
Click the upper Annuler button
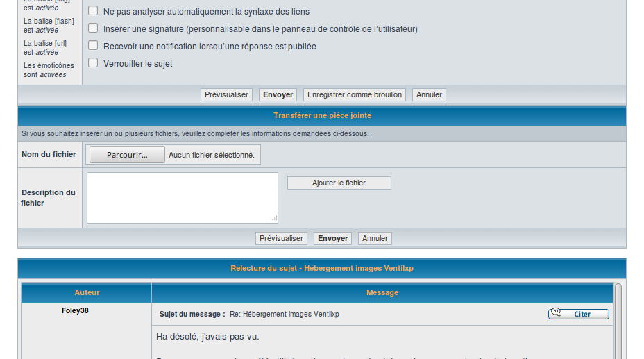tap(429, 95)
